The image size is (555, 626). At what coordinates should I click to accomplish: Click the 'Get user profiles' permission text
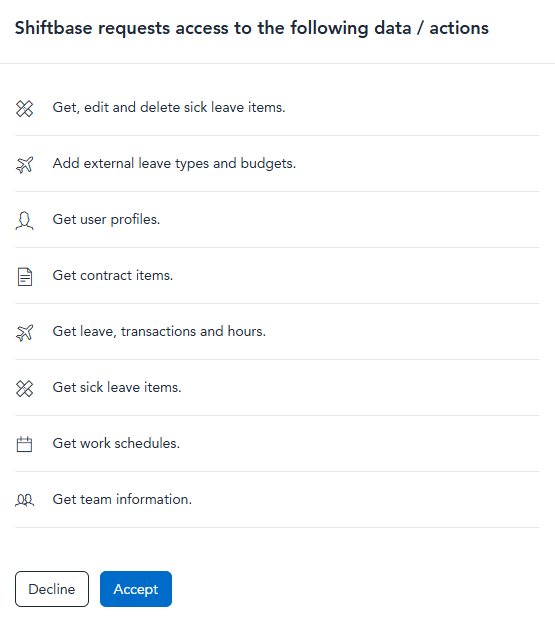click(x=106, y=220)
